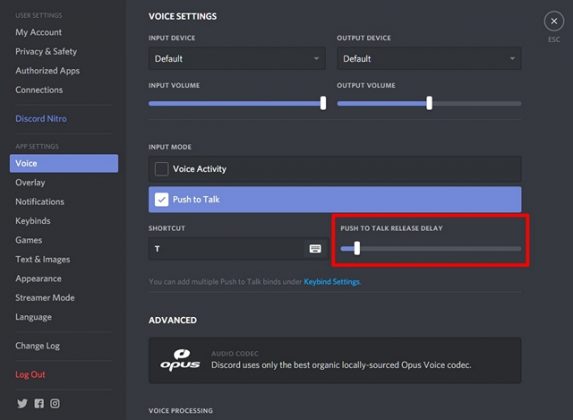Open Text & Images settings

click(42, 259)
